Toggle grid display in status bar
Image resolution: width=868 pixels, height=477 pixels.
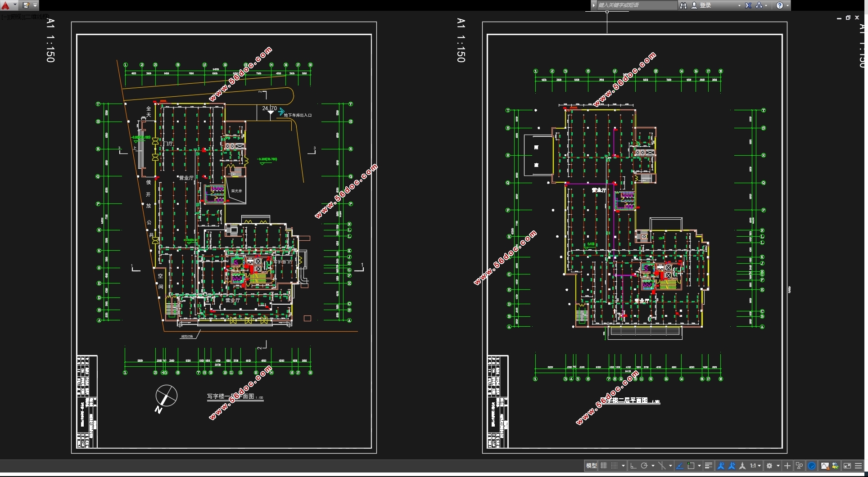click(604, 466)
